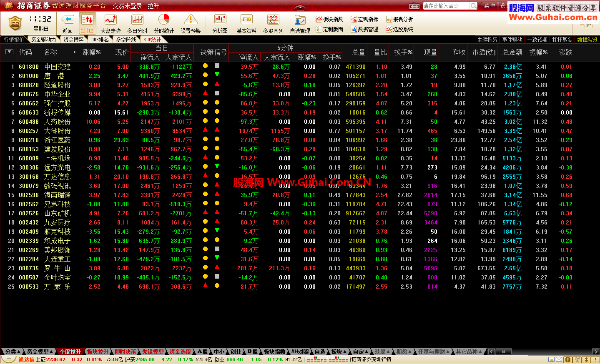
Task: Collapse the toolbar with top center arrow
Action: point(300,8)
